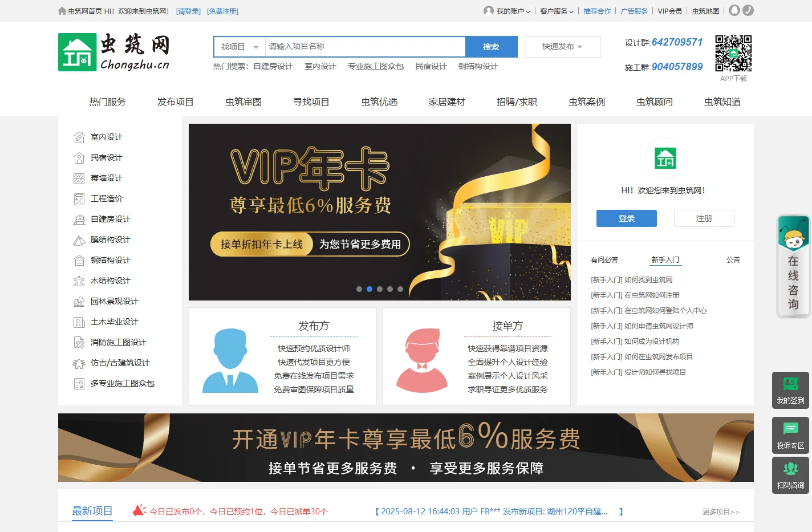Image resolution: width=812 pixels, height=532 pixels.
Task: Click the VIP年卡 main banner image
Action: pos(380,212)
